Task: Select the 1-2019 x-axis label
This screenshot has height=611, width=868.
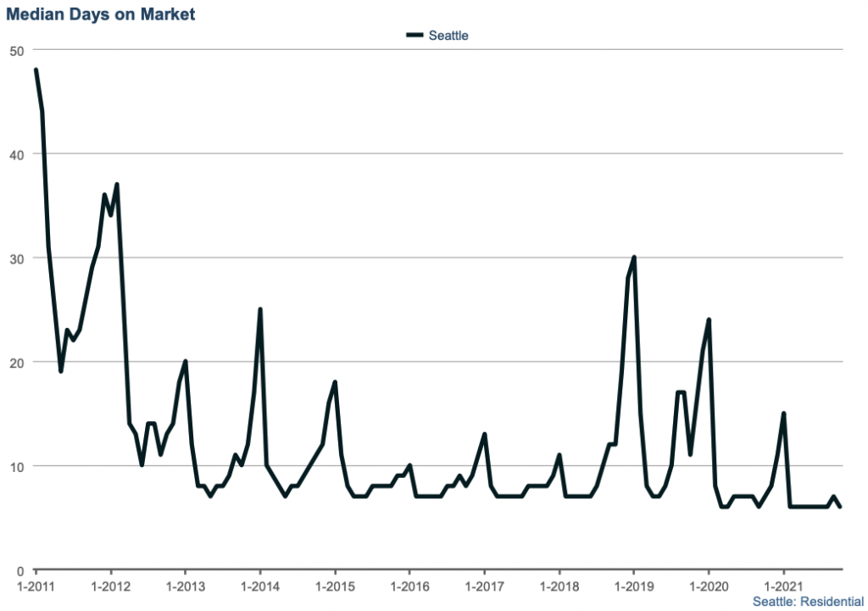Action: point(632,585)
